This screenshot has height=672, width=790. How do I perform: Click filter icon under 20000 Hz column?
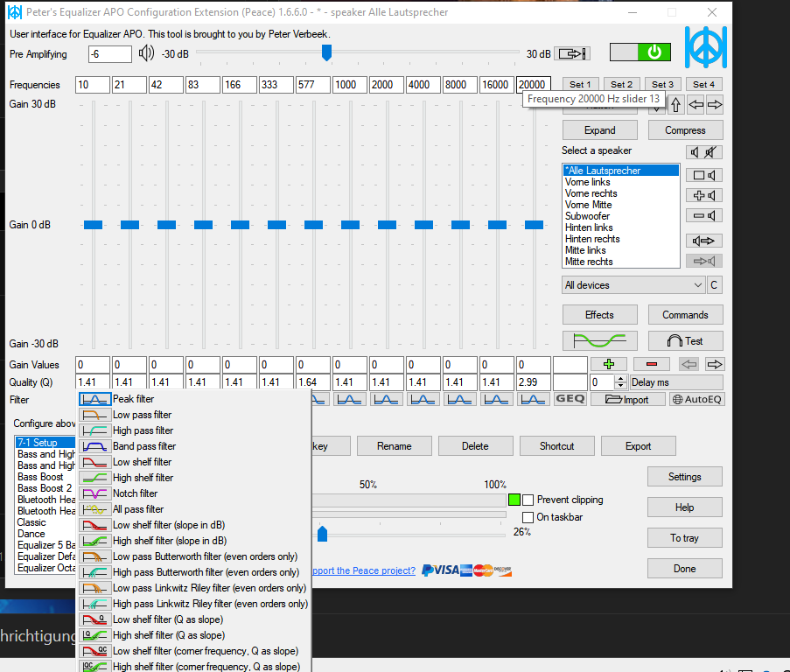point(533,400)
